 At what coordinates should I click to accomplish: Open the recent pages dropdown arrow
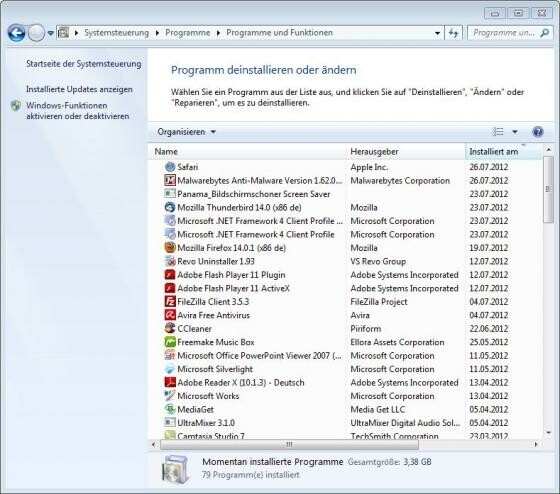click(50, 33)
